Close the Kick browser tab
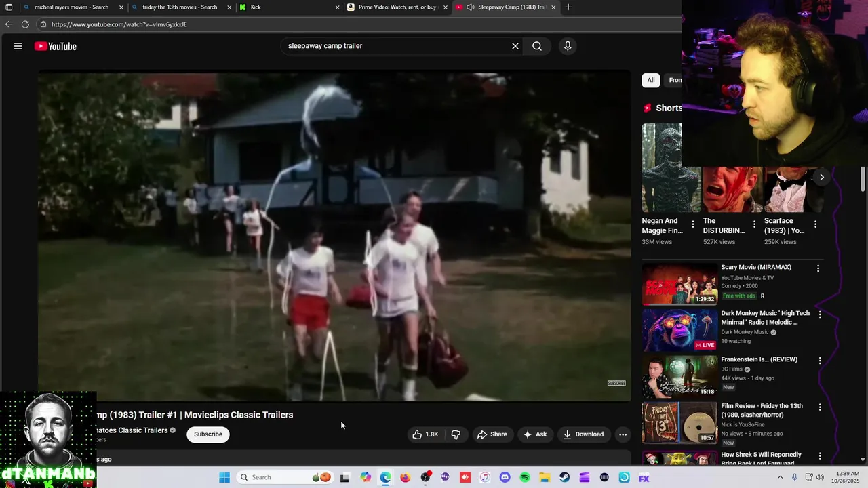This screenshot has height=488, width=868. [337, 7]
